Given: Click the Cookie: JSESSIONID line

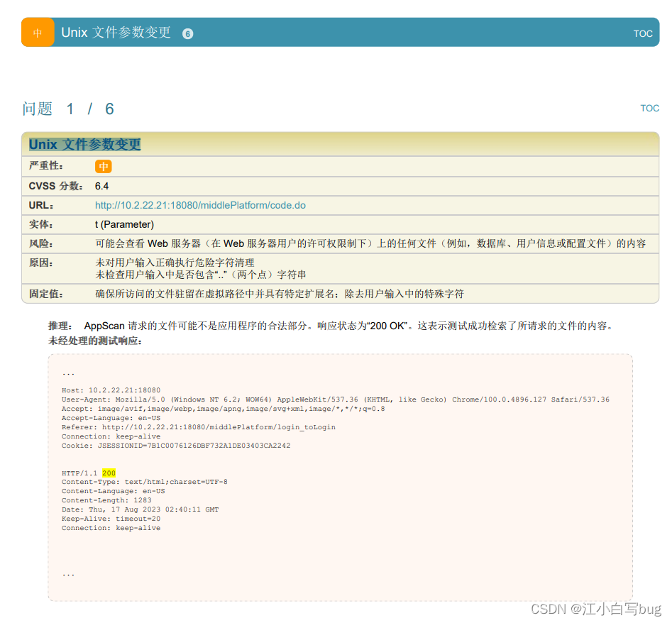Looking at the screenshot, I should [176, 446].
